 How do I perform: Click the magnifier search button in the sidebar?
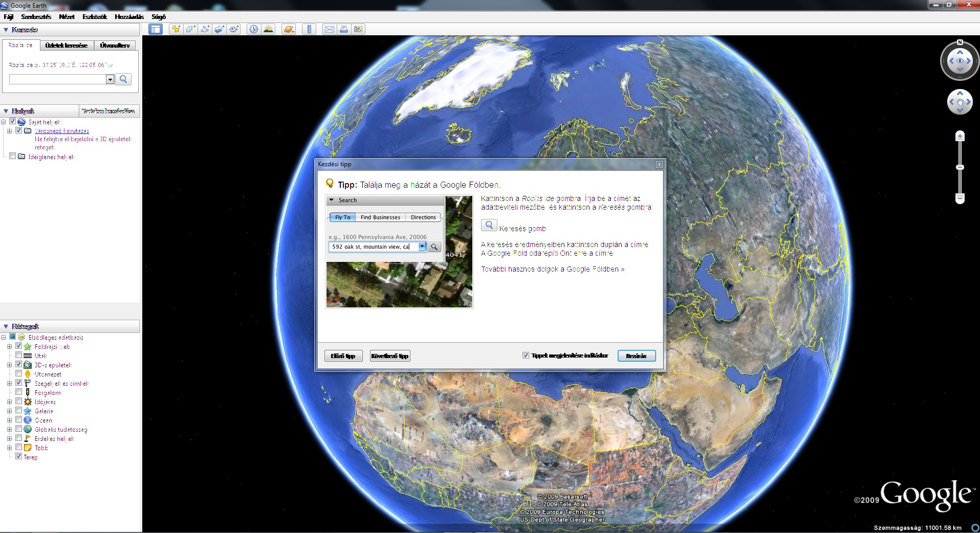tap(123, 79)
